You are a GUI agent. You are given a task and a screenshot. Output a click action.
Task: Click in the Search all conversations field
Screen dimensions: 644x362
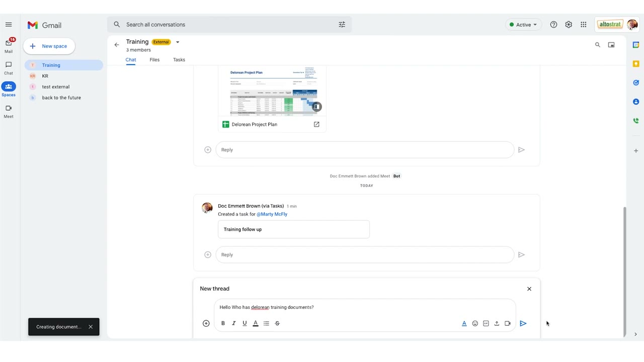click(229, 25)
